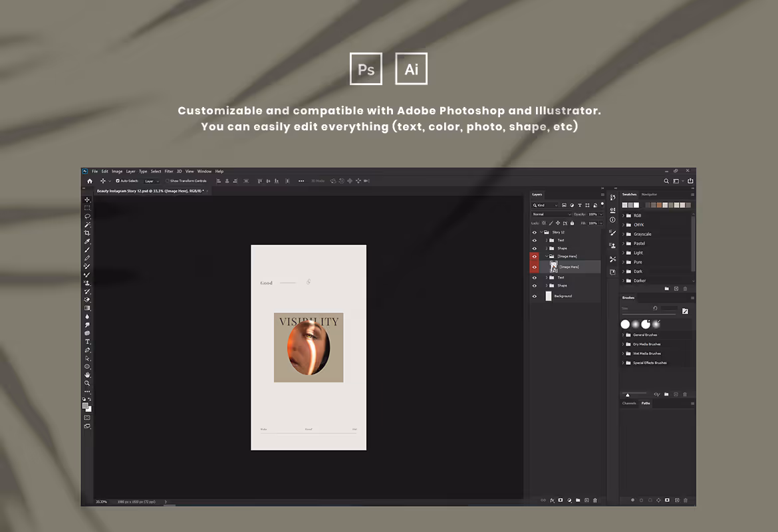This screenshot has width=778, height=532.
Task: Open the Fill dropdown arrow
Action: (x=601, y=223)
